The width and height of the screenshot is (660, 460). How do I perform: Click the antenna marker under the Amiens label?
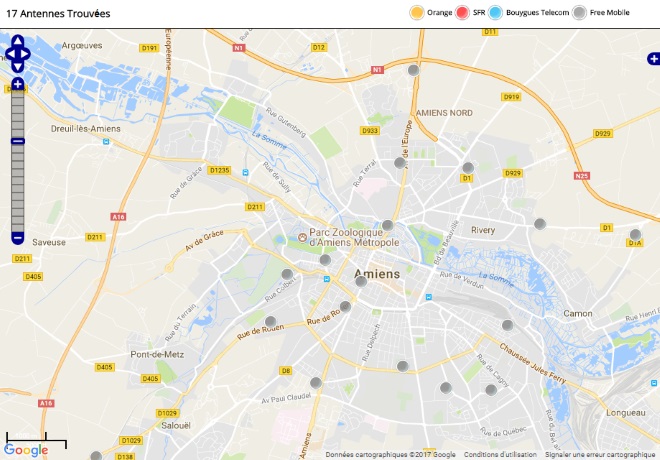(361, 282)
